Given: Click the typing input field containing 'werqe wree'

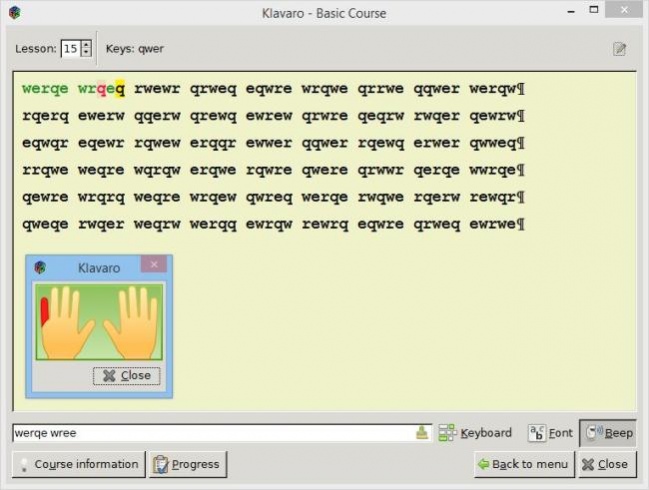Looking at the screenshot, I should click(222, 433).
